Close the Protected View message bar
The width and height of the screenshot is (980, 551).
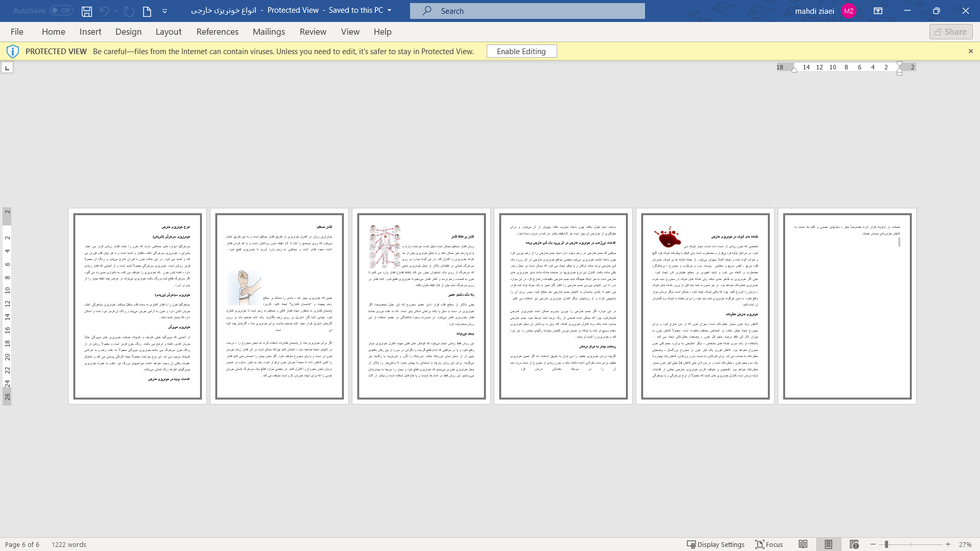(971, 51)
